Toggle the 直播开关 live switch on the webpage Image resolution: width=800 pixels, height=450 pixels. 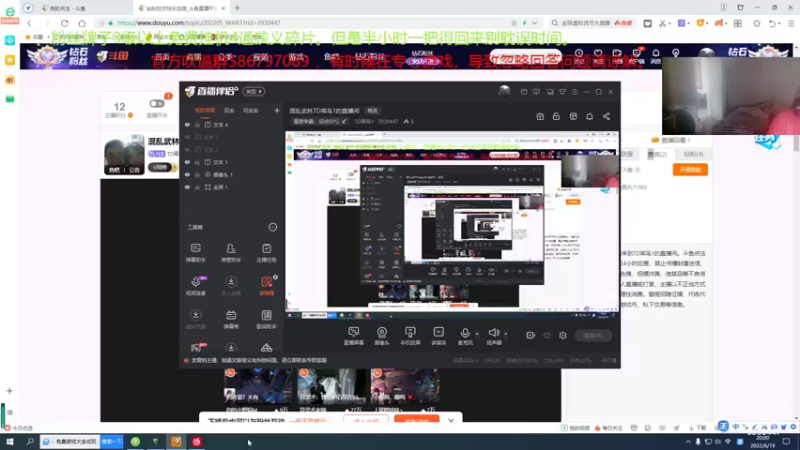(157, 104)
